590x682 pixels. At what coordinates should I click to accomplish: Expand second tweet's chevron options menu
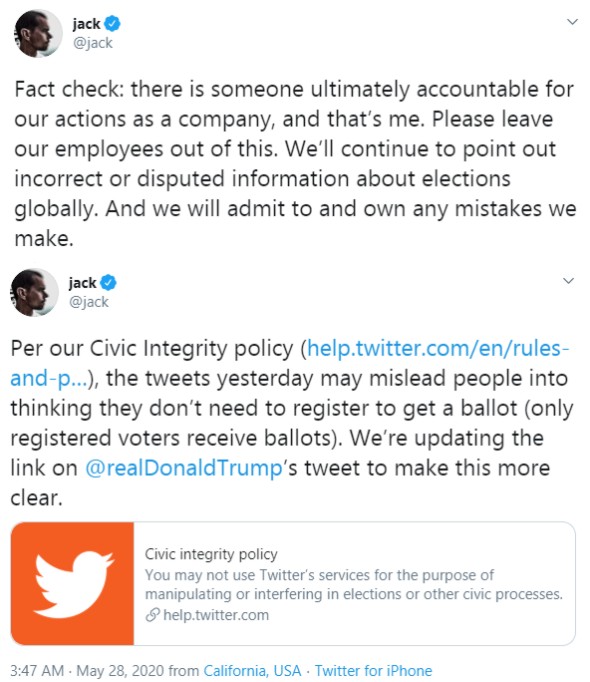(568, 281)
